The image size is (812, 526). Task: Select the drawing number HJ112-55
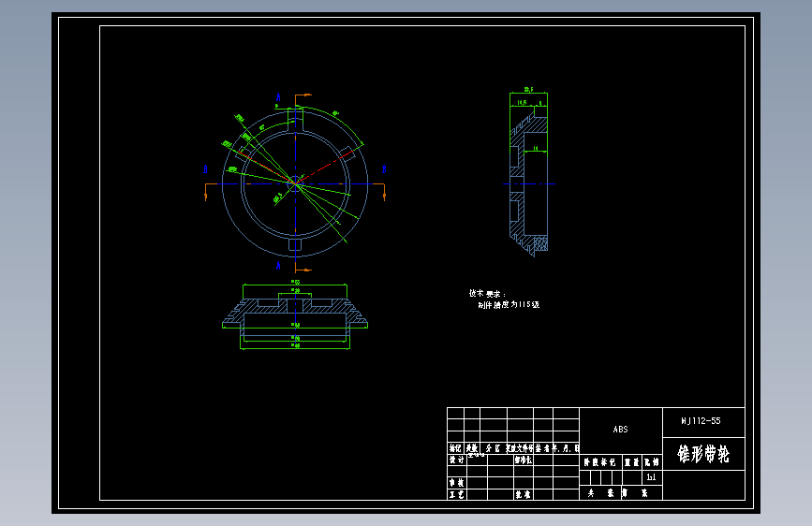coord(701,421)
